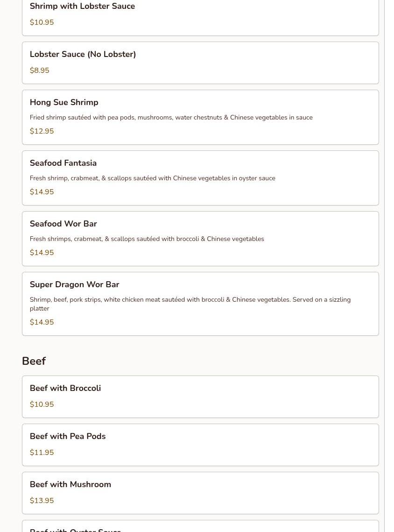Open the Shrimp with Lobster Sauce item
Viewport: 394px width, 532px height.
[200, 15]
